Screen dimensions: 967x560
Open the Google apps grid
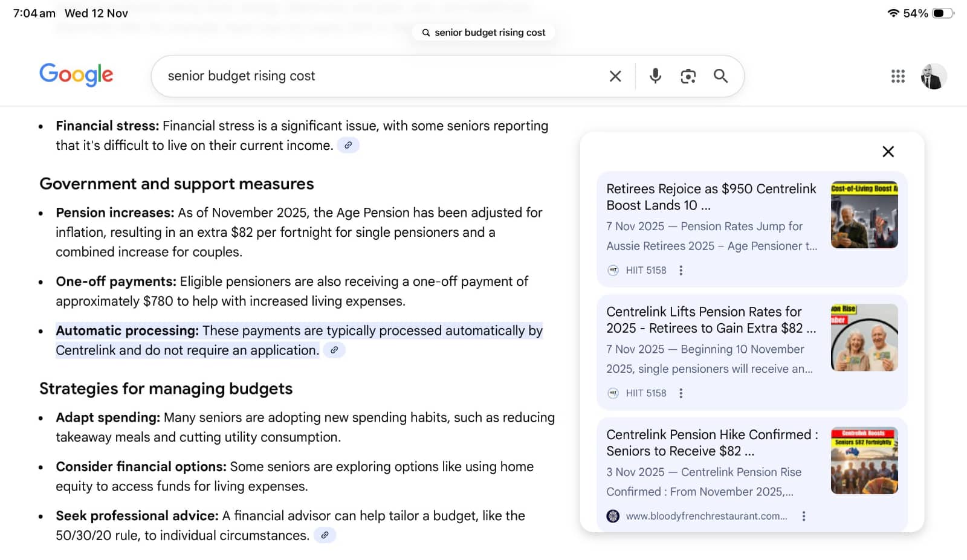point(897,76)
